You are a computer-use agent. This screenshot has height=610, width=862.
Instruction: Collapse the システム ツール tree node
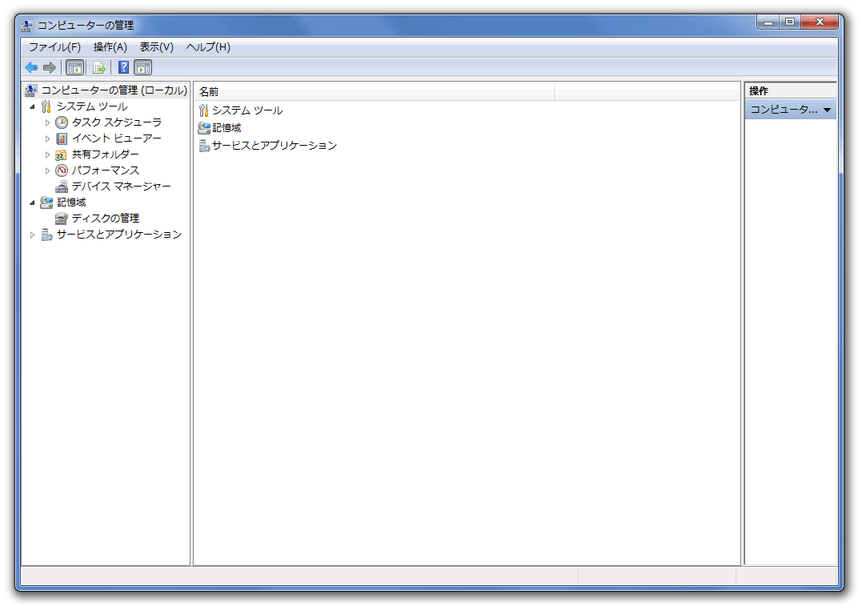click(x=32, y=107)
